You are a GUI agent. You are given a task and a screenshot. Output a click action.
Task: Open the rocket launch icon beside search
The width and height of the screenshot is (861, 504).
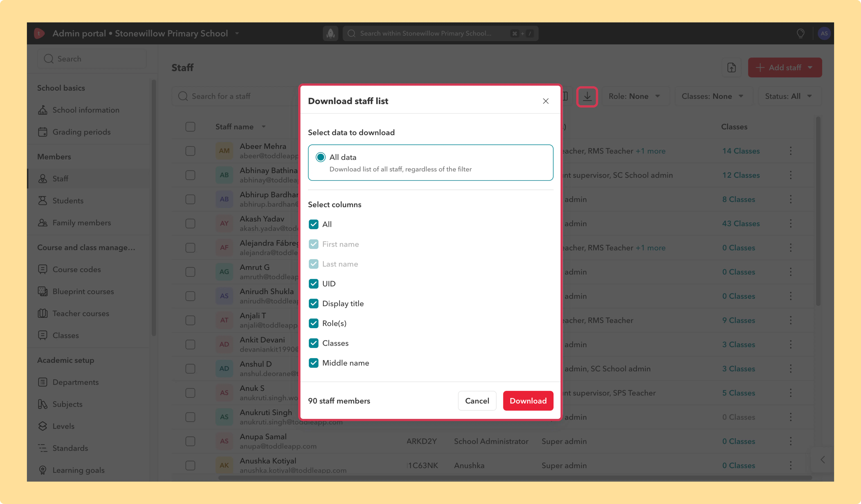click(x=330, y=33)
